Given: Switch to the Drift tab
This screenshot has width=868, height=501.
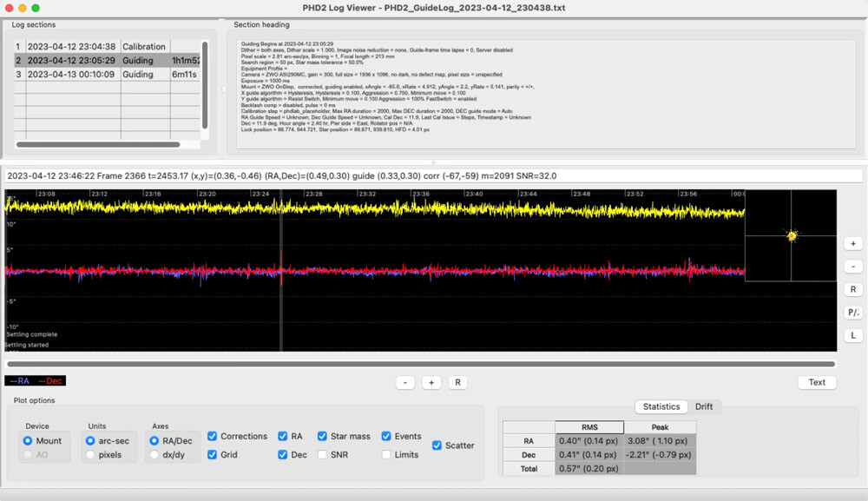Looking at the screenshot, I should click(x=703, y=406).
